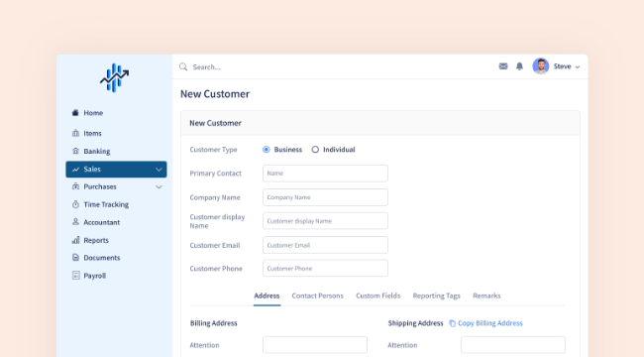Click the Payroll icon in sidebar
644x357 pixels.
(x=75, y=275)
